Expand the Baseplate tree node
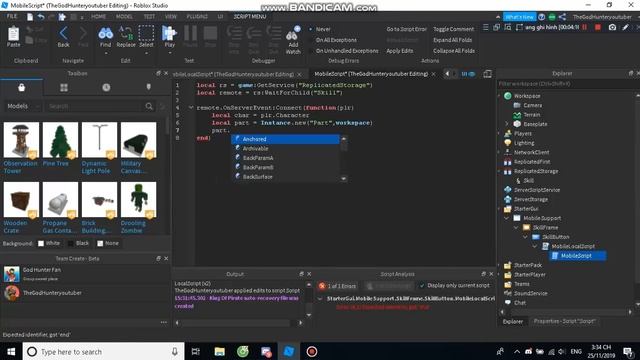The height and width of the screenshot is (360, 640). click(507, 124)
